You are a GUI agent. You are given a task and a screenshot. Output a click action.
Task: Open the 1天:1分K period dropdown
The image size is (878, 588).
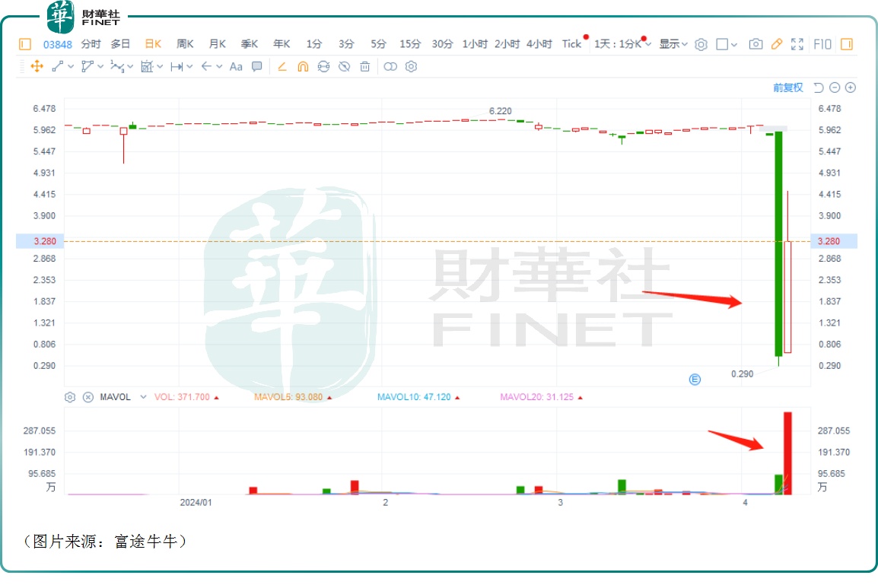point(622,44)
